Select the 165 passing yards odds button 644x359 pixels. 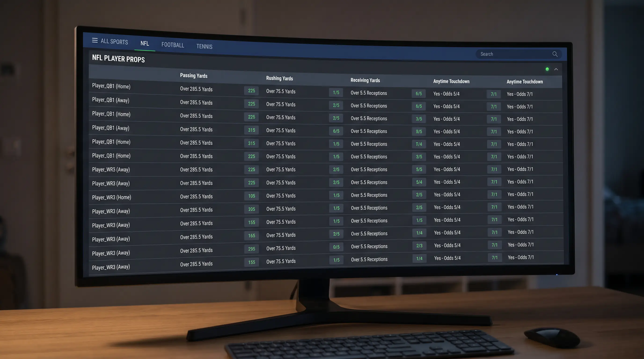252,236
